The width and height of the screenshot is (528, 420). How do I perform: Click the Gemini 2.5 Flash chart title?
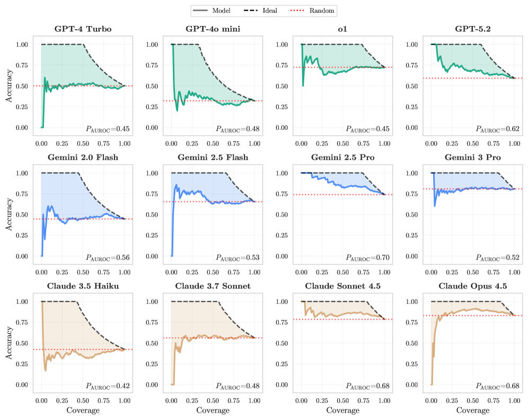coord(213,157)
